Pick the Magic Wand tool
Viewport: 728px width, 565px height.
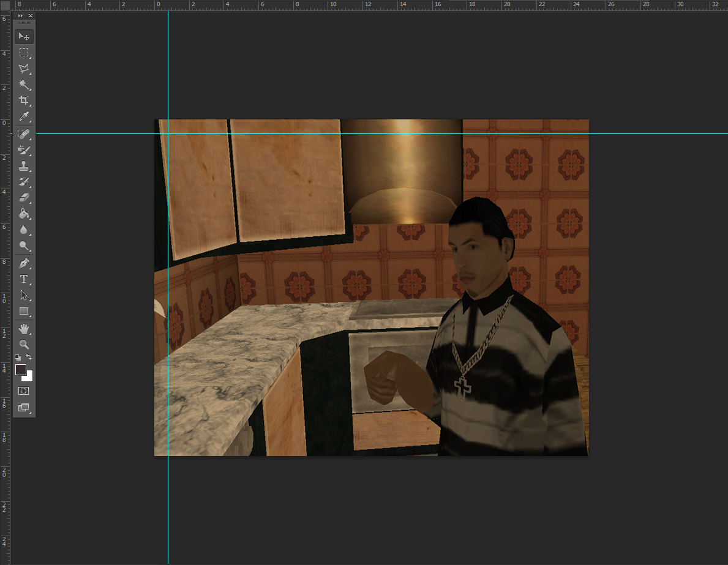pos(24,84)
